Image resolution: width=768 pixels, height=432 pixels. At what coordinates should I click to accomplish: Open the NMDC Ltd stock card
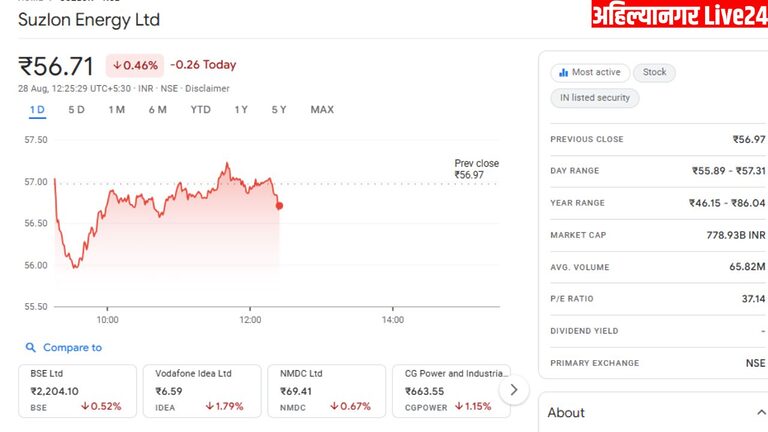pyautogui.click(x=323, y=390)
